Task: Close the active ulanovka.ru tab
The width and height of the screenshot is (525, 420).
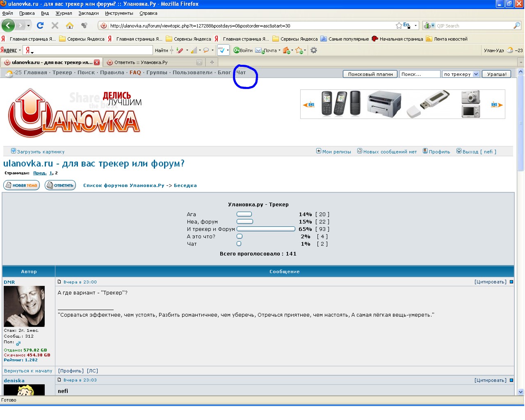Action: pos(97,62)
